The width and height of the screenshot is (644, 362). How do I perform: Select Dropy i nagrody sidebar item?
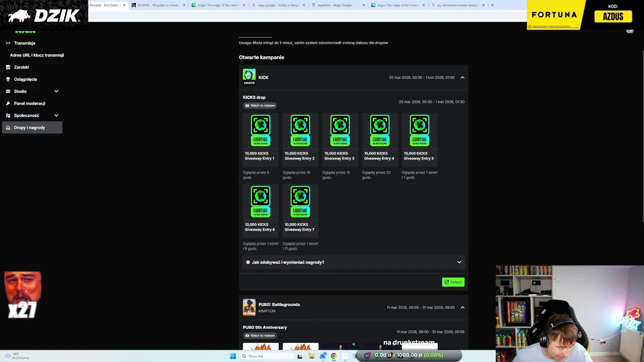pos(32,127)
